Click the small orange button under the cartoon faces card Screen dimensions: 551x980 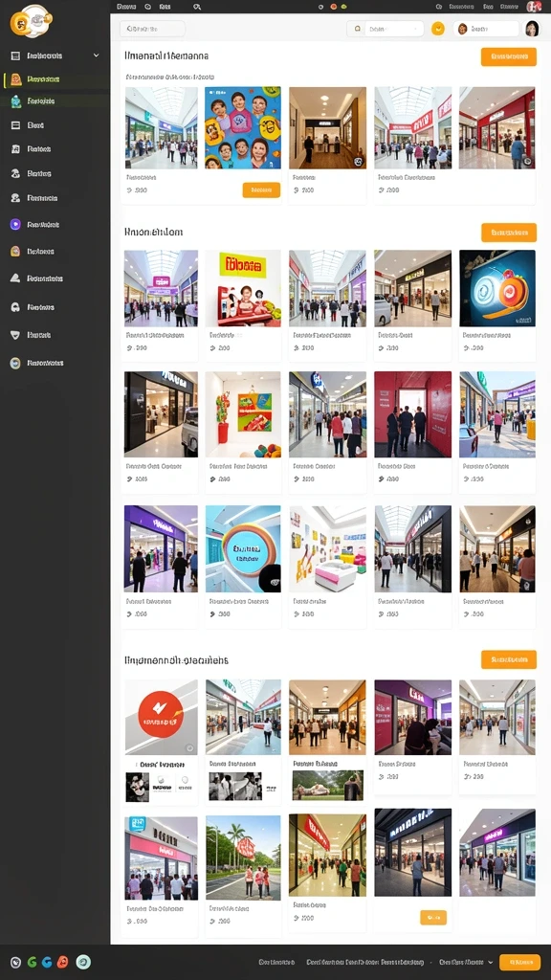261,190
